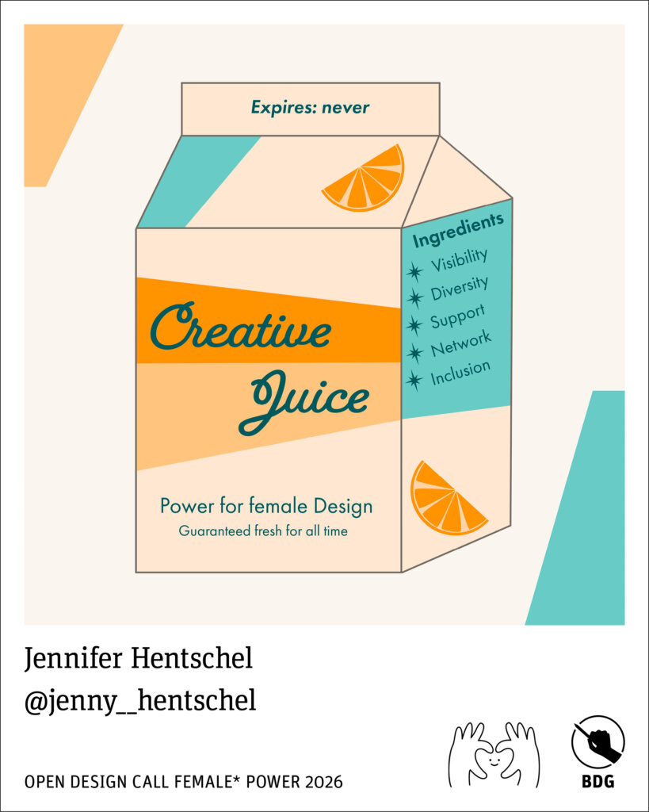Click the Jennifer Hentschel name

coord(138,657)
